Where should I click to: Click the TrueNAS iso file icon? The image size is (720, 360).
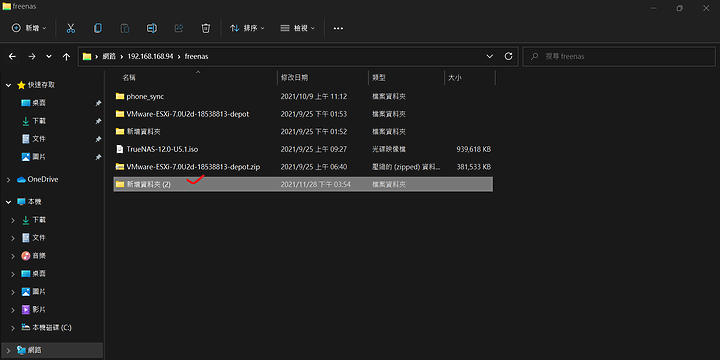pyautogui.click(x=120, y=149)
